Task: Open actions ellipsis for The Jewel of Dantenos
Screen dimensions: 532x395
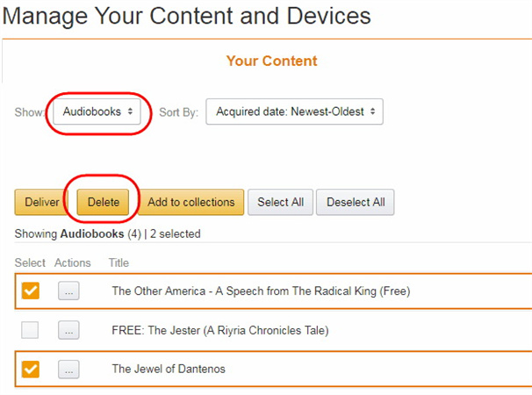Action: (x=68, y=369)
